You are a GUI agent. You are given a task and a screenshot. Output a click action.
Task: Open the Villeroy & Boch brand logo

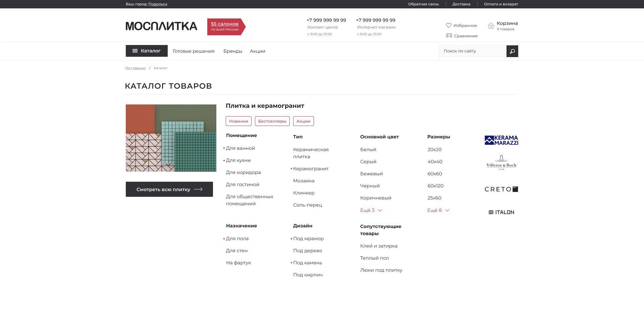coord(501,163)
